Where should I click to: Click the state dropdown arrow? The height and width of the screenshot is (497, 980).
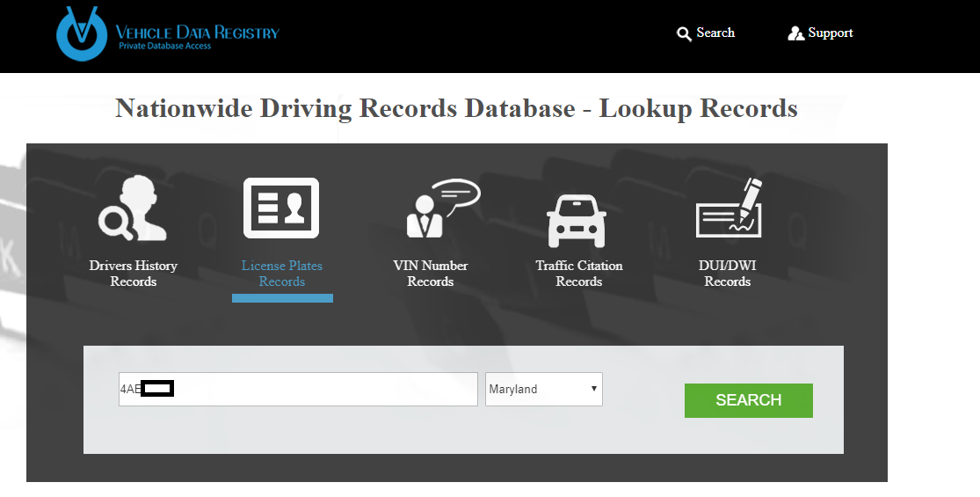point(594,389)
